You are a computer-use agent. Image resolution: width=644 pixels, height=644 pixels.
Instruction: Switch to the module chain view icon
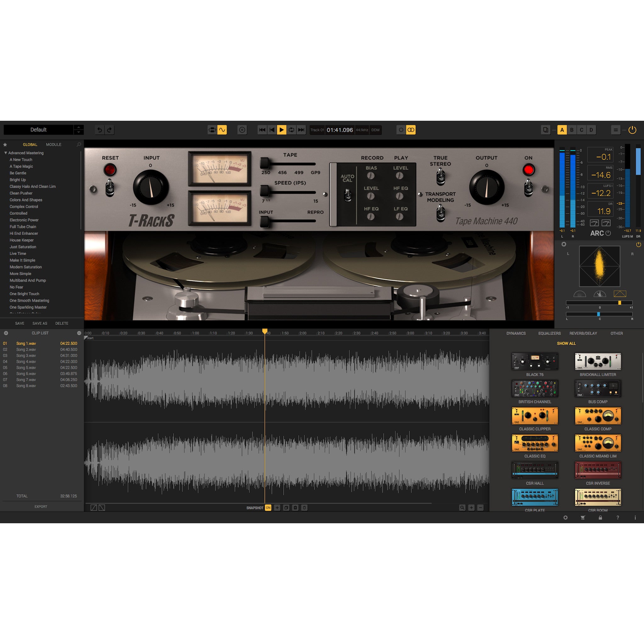coord(212,130)
